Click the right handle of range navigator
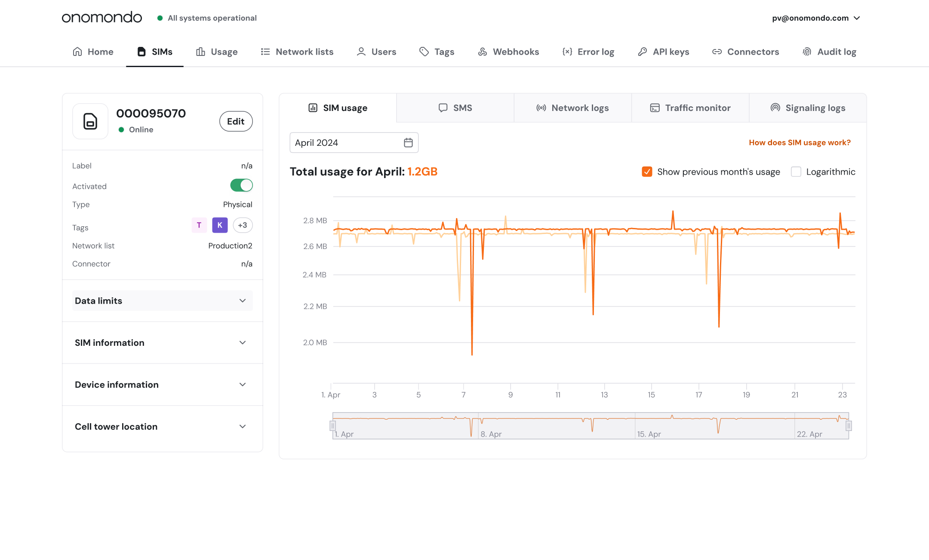 [849, 426]
